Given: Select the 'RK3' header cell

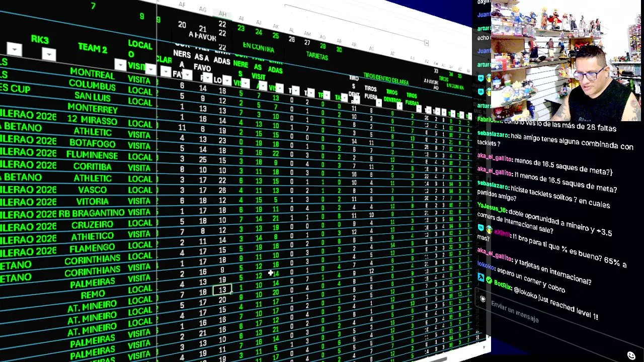Looking at the screenshot, I should click(x=40, y=40).
